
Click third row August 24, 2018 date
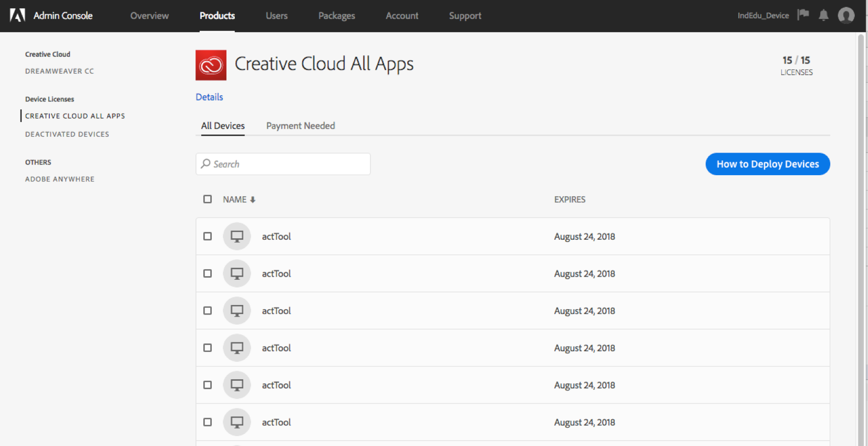point(584,311)
